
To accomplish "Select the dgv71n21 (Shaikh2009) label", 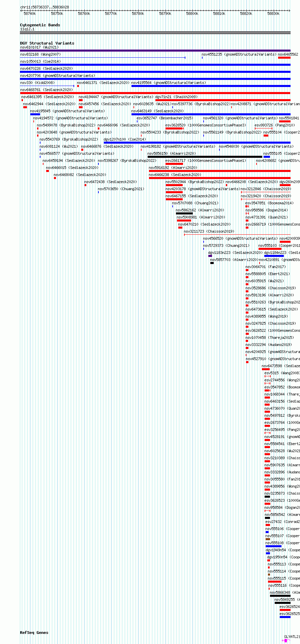I will click(x=176, y=97).
